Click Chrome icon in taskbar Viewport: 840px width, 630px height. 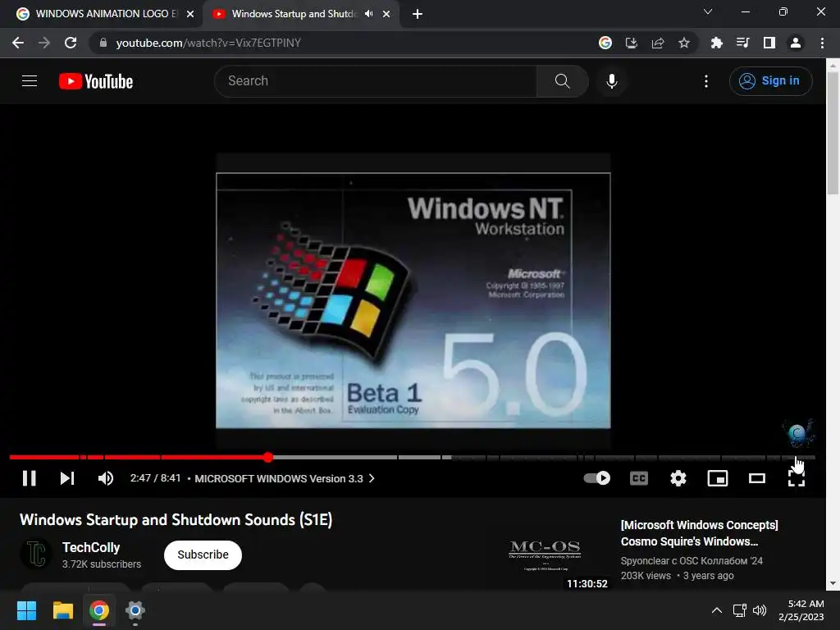point(99,610)
